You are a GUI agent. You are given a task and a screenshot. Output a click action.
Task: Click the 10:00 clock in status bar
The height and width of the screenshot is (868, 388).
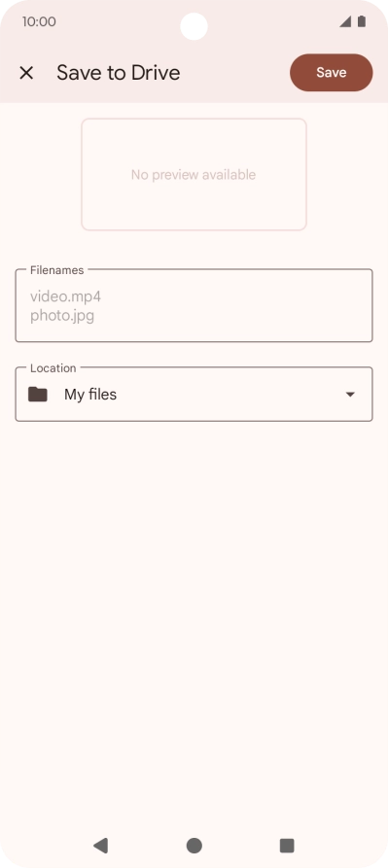point(39,21)
